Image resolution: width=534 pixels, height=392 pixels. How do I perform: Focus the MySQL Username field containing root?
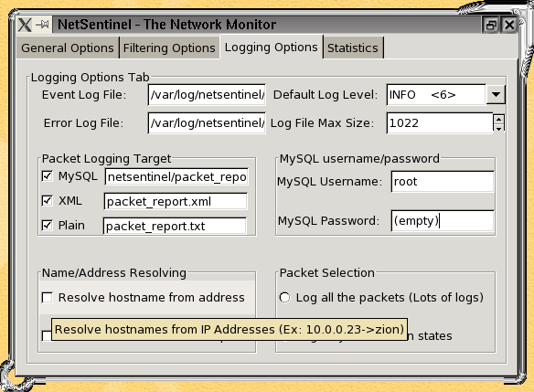443,181
